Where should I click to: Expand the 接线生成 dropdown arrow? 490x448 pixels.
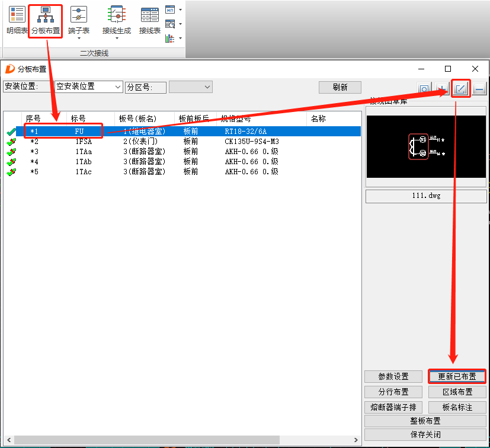tap(117, 38)
